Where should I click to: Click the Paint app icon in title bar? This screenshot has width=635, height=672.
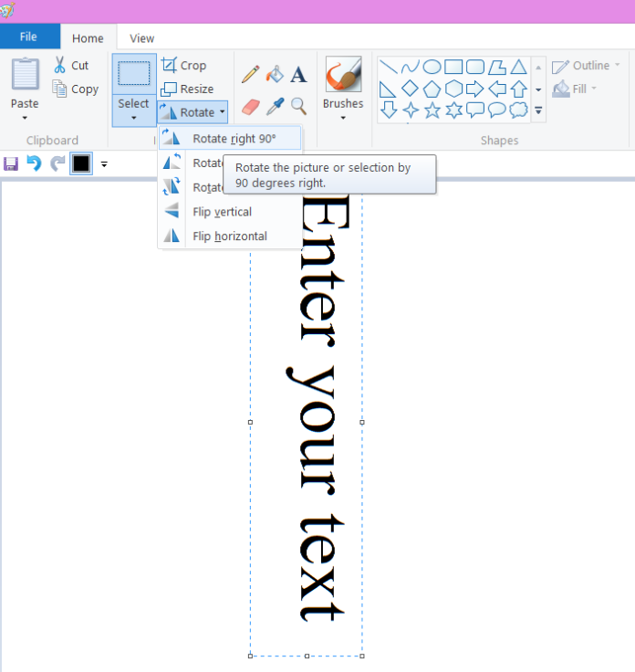point(7,9)
